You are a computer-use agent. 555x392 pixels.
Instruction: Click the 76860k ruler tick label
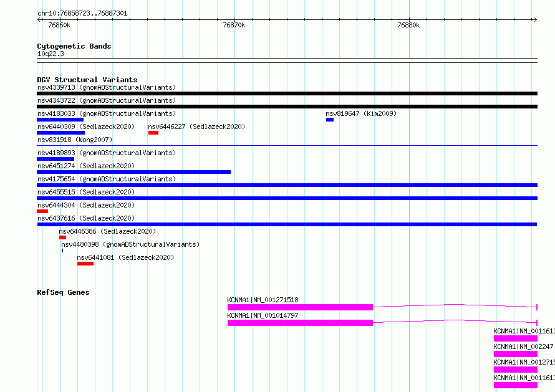coord(59,25)
